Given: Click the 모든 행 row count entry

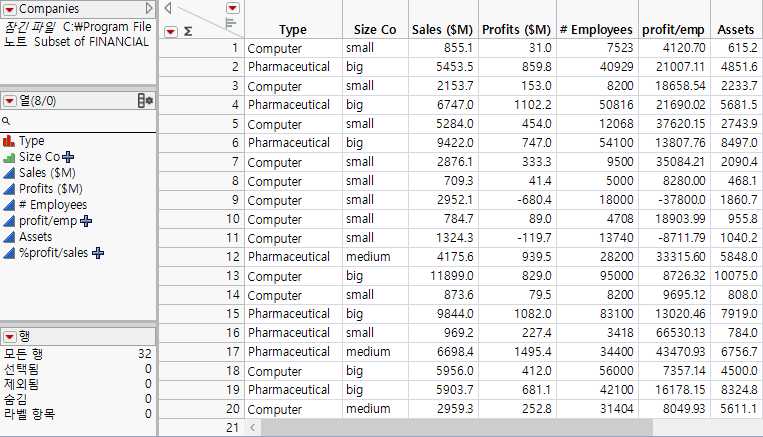Looking at the screenshot, I should [78, 354].
